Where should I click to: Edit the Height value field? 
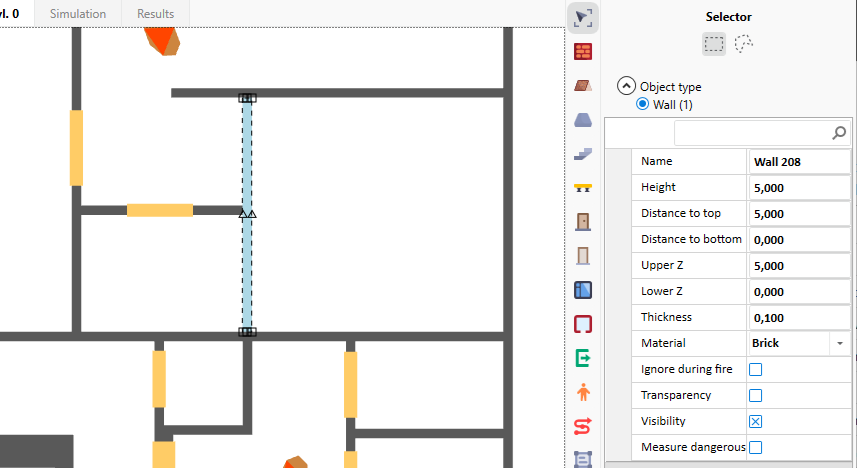click(x=799, y=188)
